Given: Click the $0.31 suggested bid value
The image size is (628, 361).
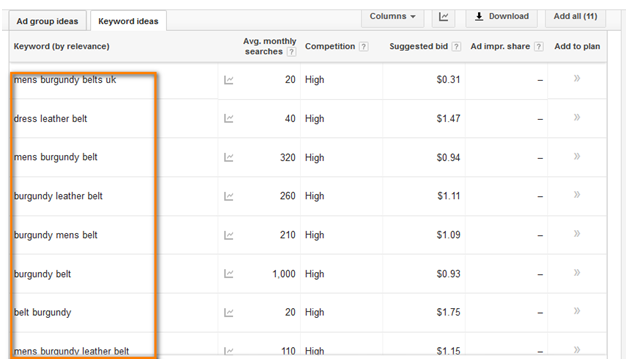Looking at the screenshot, I should pos(448,80).
